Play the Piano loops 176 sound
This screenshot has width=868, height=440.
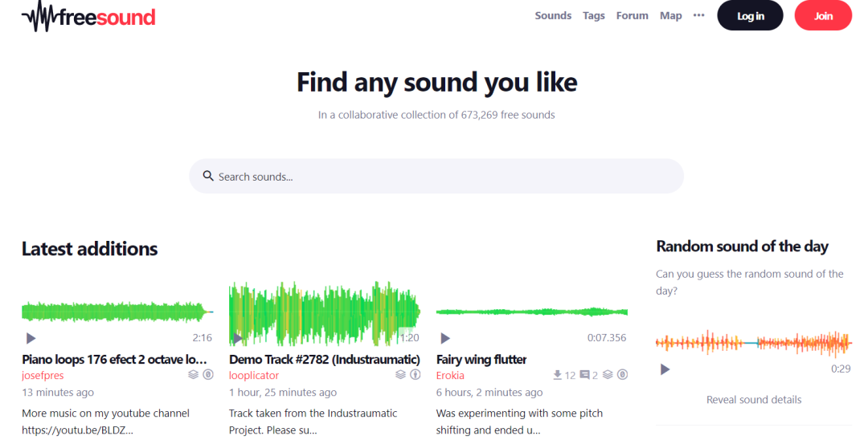31,338
